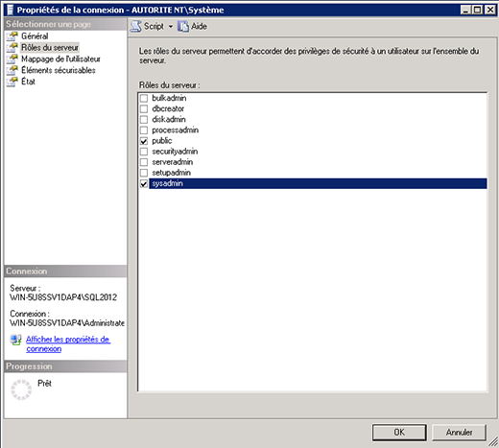Click the OK button
This screenshot has width=499, height=448.
tap(399, 433)
